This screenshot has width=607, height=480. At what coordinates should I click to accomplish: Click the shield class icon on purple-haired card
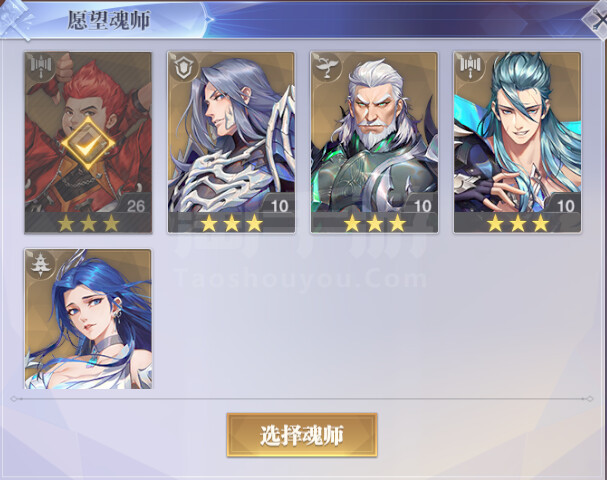183,67
